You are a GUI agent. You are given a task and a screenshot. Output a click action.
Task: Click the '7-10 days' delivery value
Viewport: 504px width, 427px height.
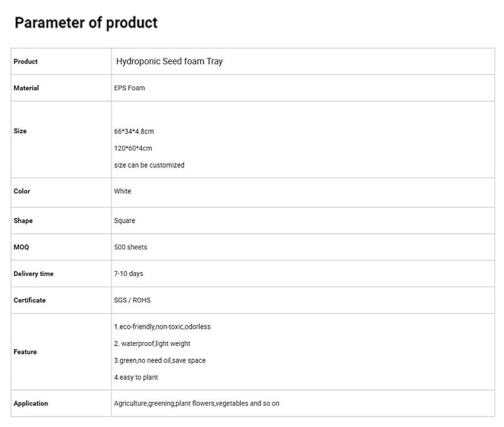(x=129, y=274)
